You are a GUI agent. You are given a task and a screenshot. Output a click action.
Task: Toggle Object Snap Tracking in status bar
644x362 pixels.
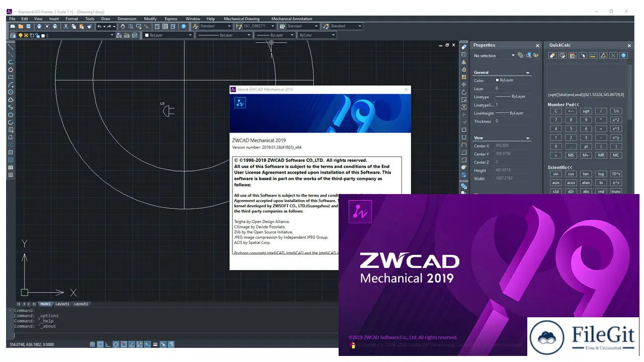click(131, 344)
